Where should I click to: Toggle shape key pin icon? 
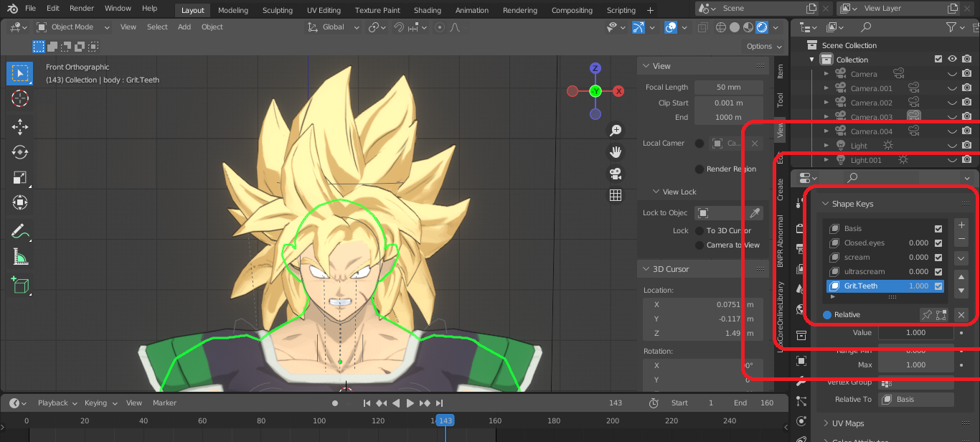tap(926, 314)
